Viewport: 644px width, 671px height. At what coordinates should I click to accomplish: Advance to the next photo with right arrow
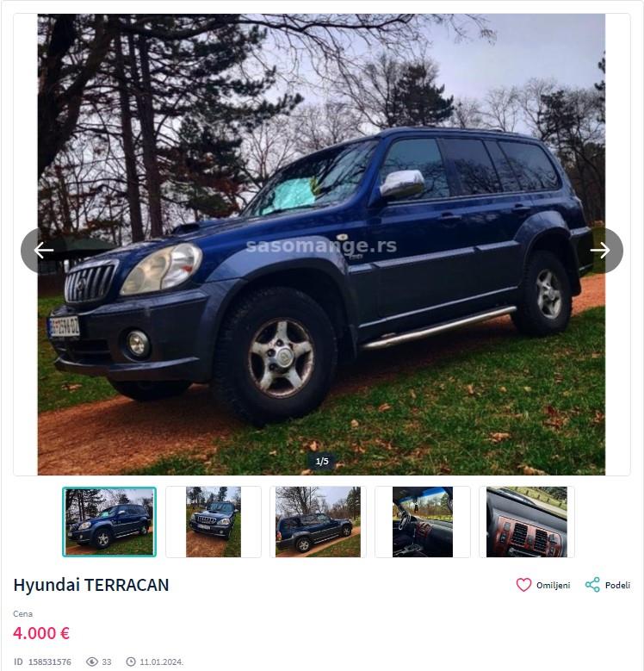[x=600, y=251]
